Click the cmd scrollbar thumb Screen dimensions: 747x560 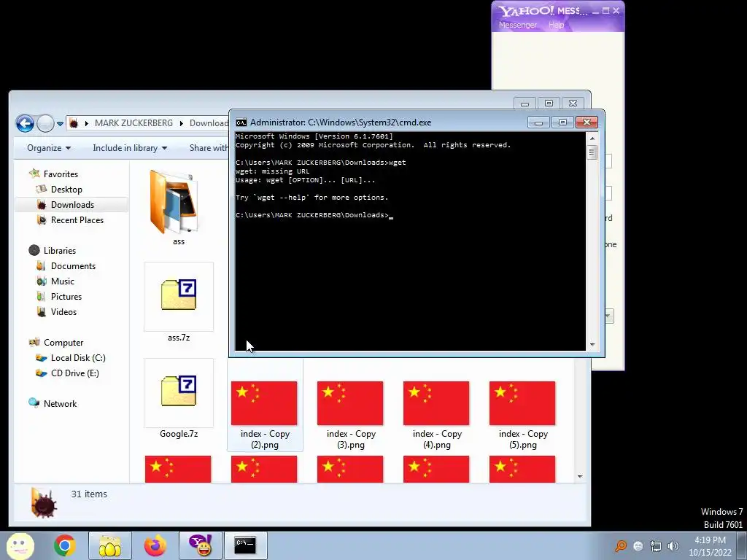click(x=592, y=152)
